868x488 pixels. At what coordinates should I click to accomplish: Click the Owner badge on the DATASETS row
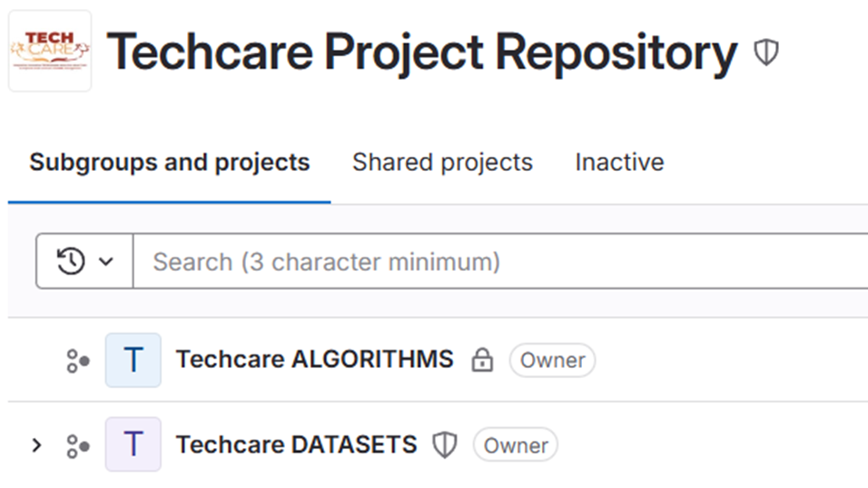coord(516,445)
